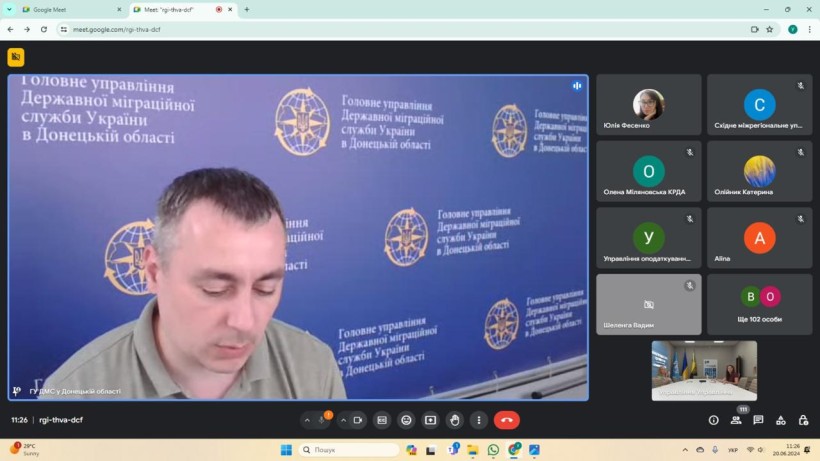Click the pin icon beside ГУ ДМС name
This screenshot has height=461, width=820.
17,391
